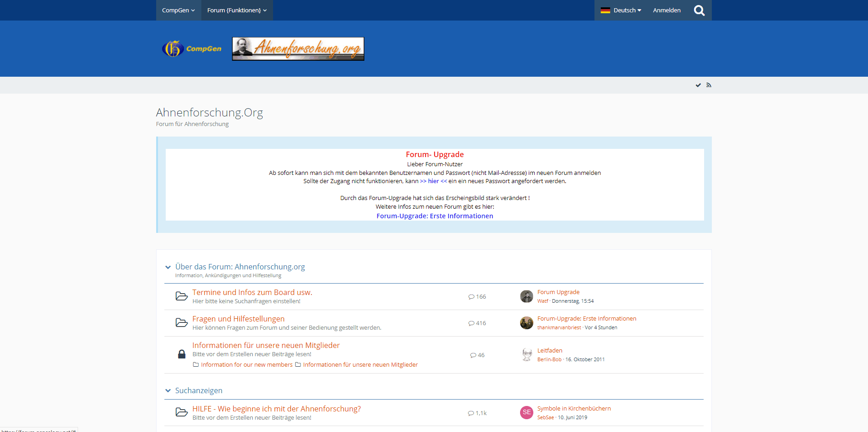
Task: Click the CompGen logo image
Action: pos(192,48)
